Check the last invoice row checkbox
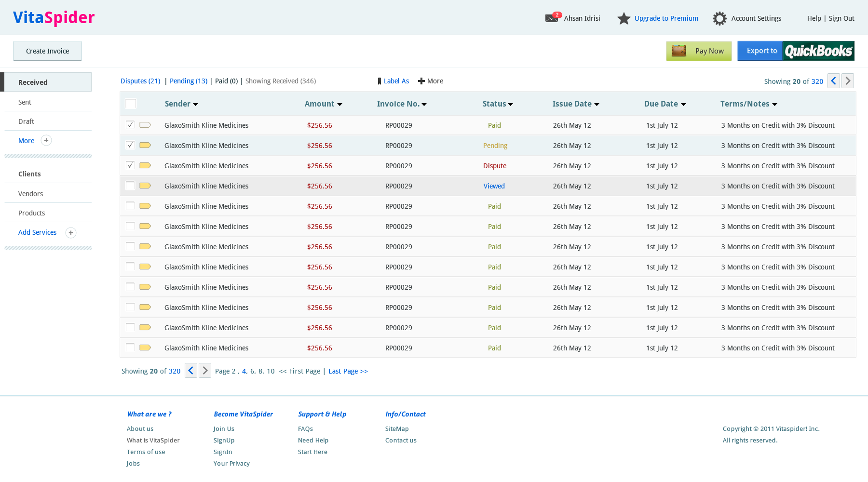This screenshot has width=868, height=482. [130, 348]
